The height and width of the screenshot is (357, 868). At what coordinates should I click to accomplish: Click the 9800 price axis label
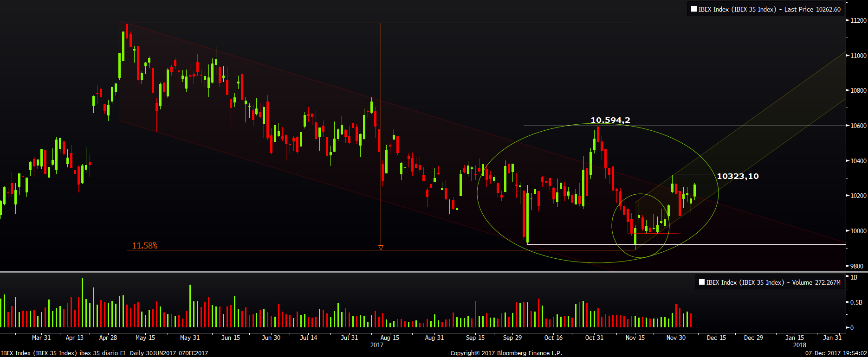(x=857, y=266)
